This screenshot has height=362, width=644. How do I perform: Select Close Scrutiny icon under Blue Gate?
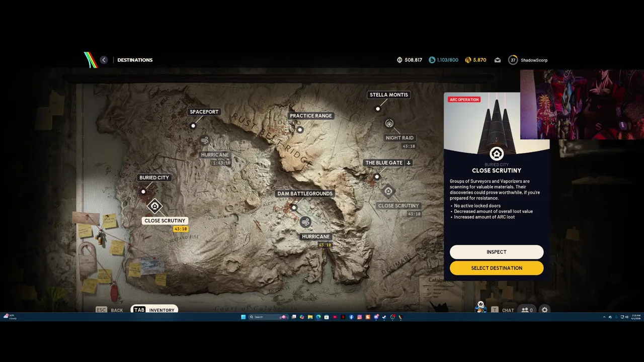pyautogui.click(x=388, y=191)
